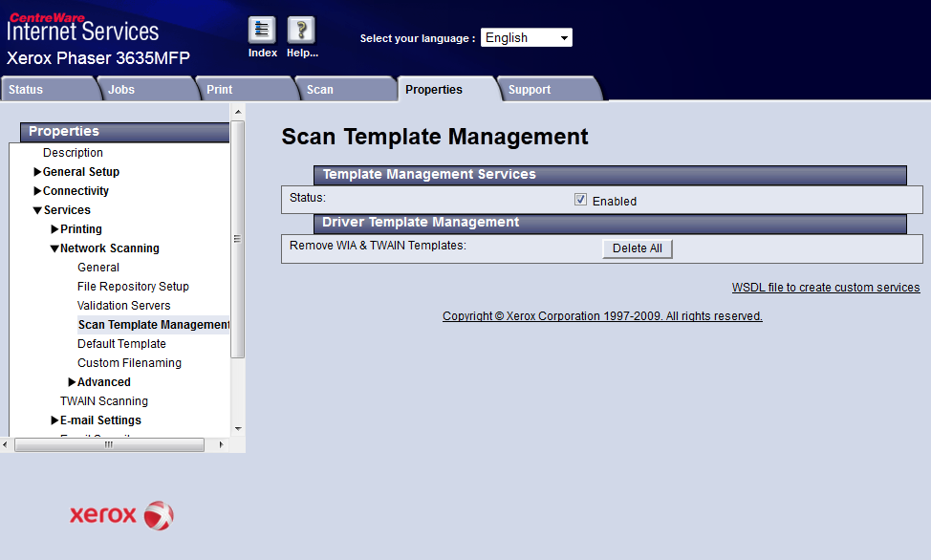Click the sidebar scroll down arrow

coord(237,429)
